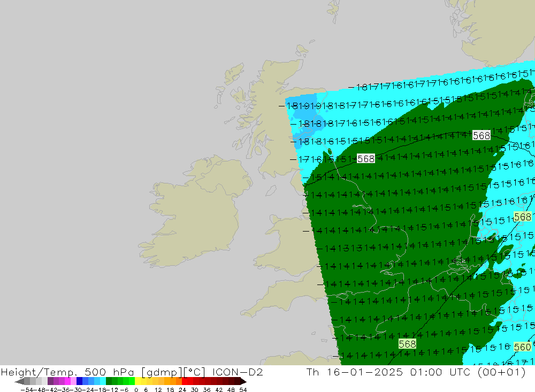Image resolution: width=535 pixels, height=392 pixels.
Task: Click the legend tick label '54' at far right
Action: coord(243,390)
